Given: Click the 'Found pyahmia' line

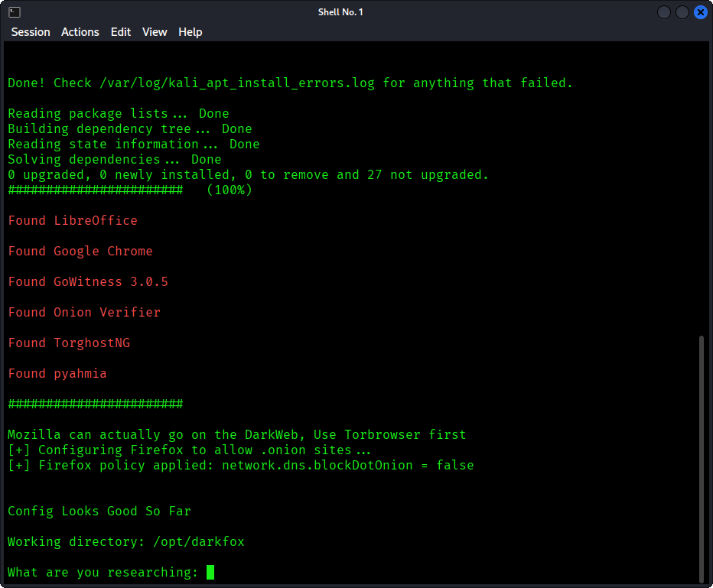Looking at the screenshot, I should pyautogui.click(x=57, y=373).
